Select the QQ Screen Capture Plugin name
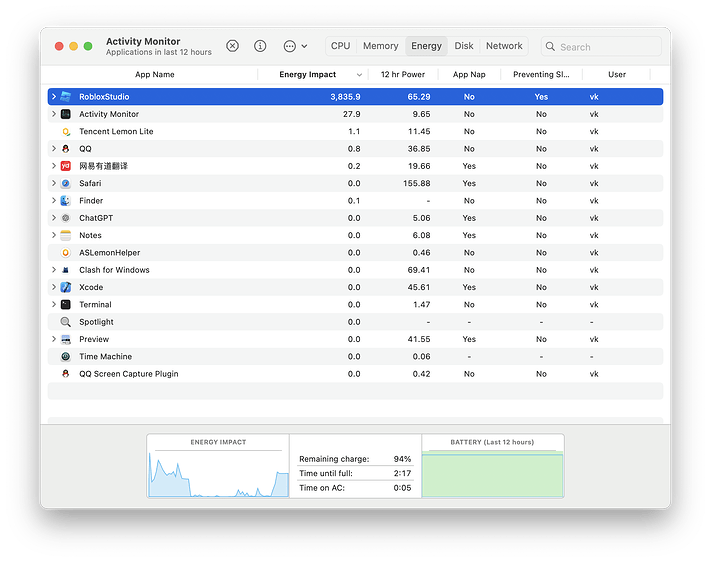711x562 pixels. tap(129, 374)
